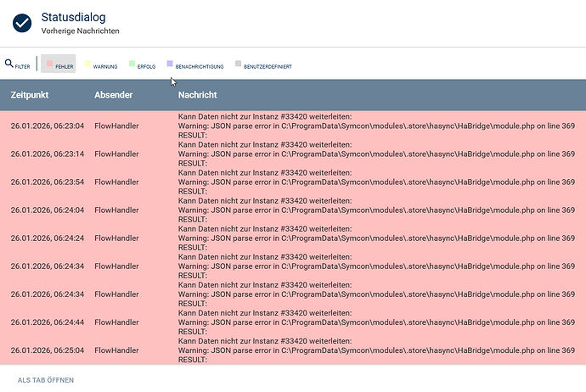This screenshot has height=392, width=586.
Task: Click the Statusdialog checkmark icon
Action: pos(22,23)
